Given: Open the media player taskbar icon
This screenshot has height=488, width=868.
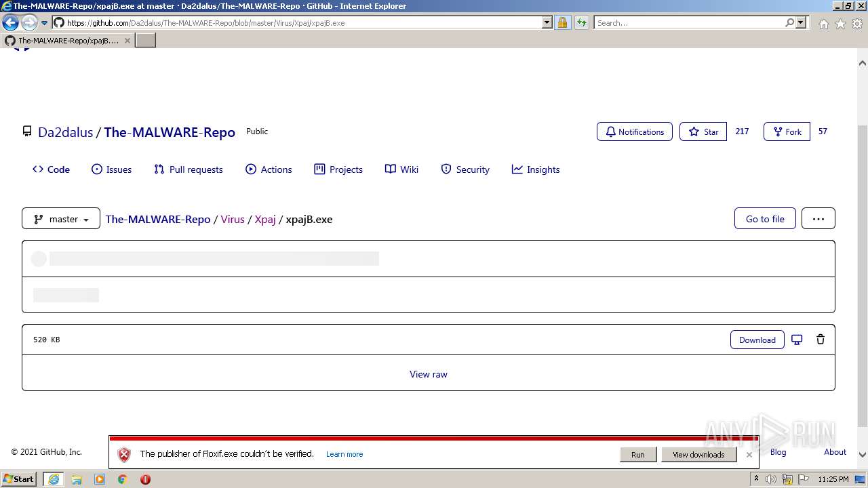Looking at the screenshot, I should pos(100,479).
